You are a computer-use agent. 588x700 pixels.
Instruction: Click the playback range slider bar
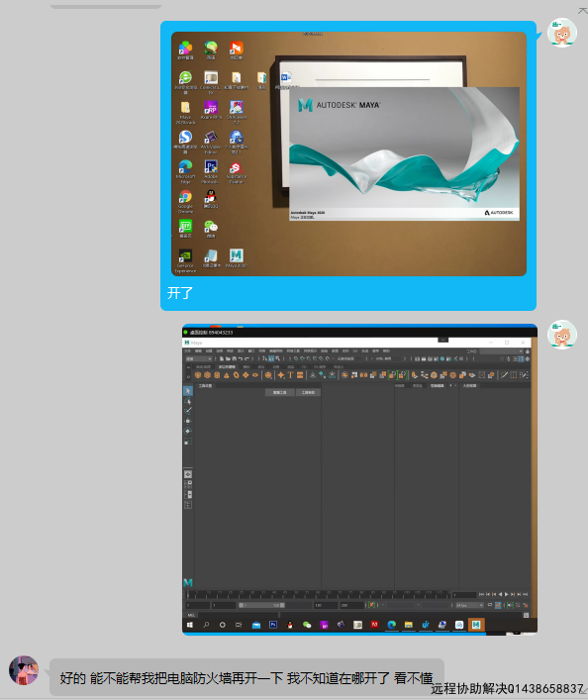tap(261, 605)
